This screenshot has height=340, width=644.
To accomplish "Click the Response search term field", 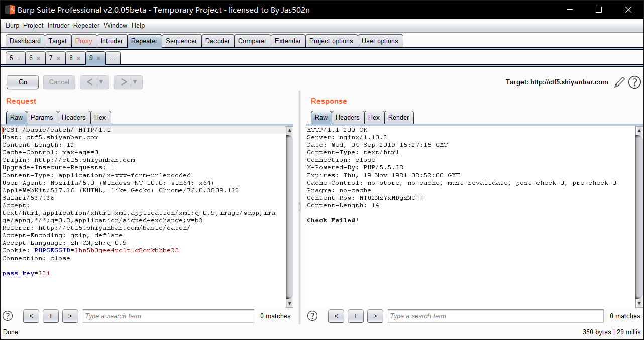I will tap(495, 316).
